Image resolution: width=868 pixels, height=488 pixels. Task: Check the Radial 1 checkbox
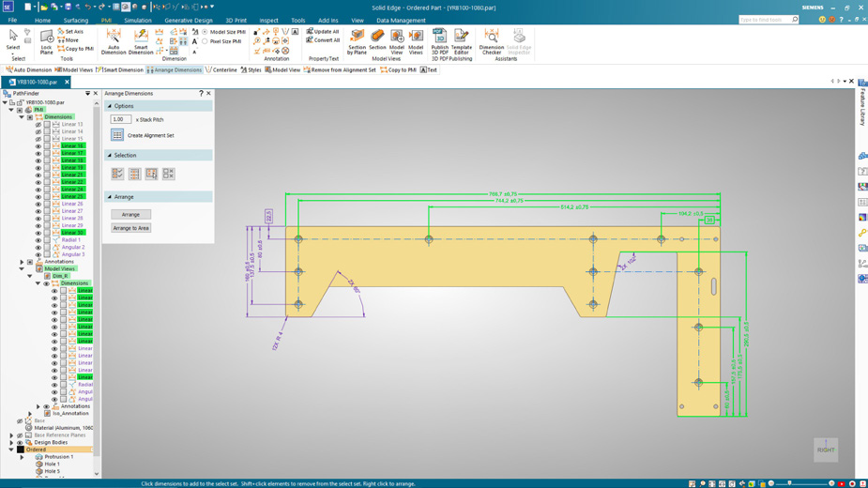47,240
